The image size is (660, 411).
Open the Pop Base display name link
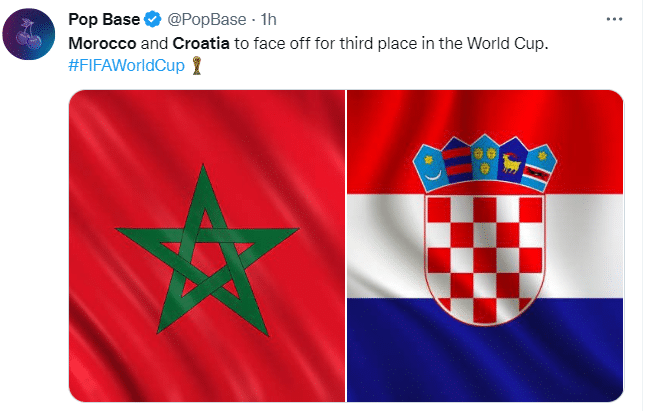click(x=103, y=19)
